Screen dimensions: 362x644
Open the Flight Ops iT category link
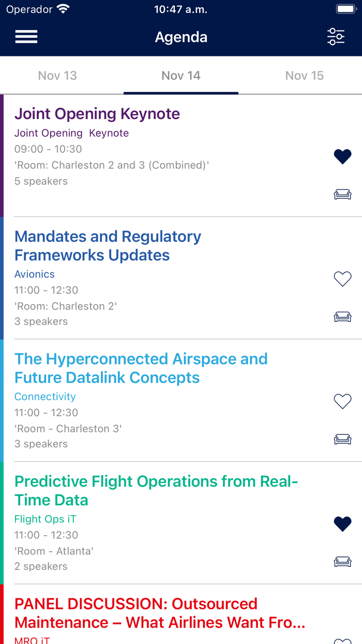(x=46, y=519)
